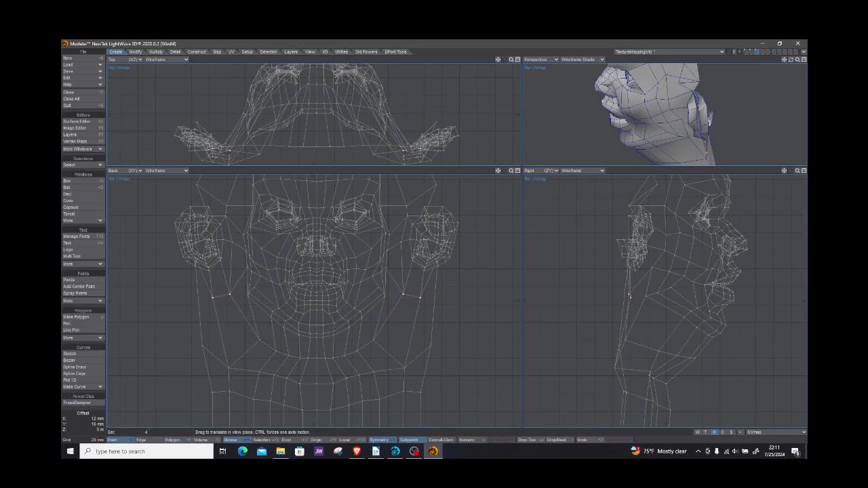Maximize the Top viewport with its square icon
The height and width of the screenshot is (488, 868).
pos(517,60)
